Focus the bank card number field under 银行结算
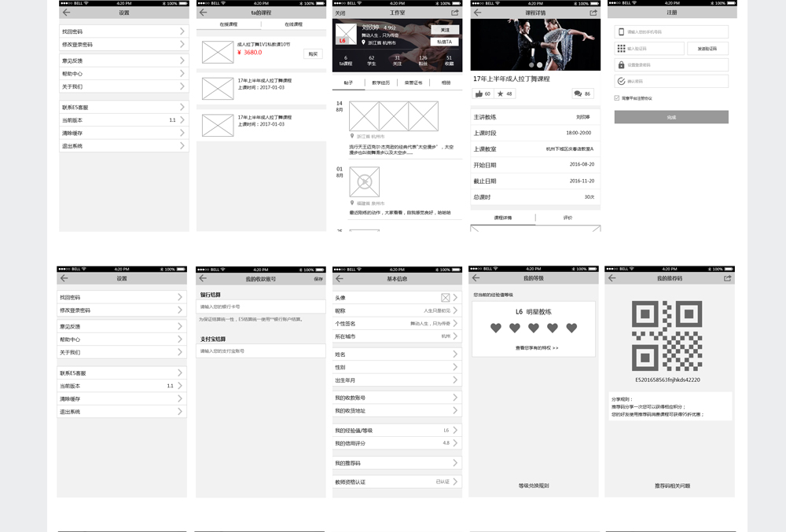Viewport: 786px width, 532px height. [261, 306]
